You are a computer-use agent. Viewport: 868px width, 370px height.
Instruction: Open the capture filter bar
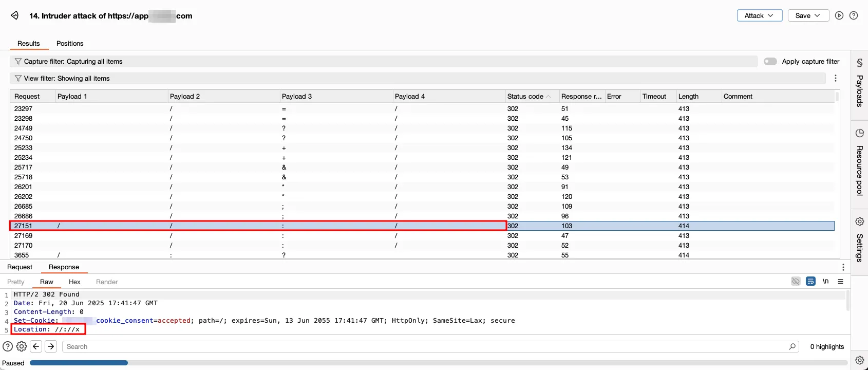(x=383, y=61)
